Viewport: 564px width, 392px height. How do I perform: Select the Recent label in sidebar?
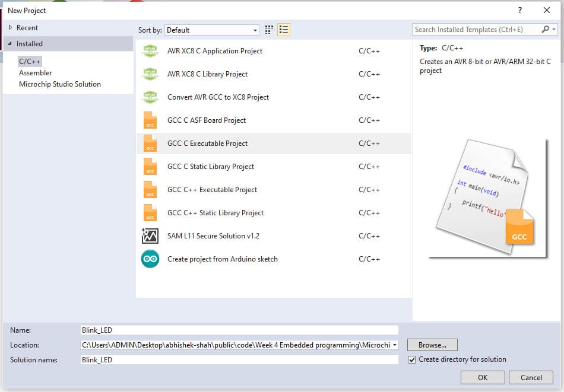pyautogui.click(x=27, y=28)
